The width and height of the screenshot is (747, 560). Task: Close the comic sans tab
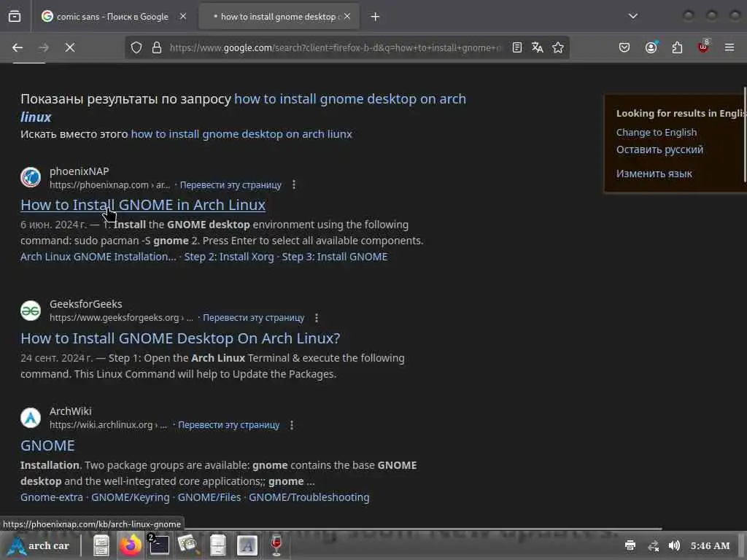[183, 17]
